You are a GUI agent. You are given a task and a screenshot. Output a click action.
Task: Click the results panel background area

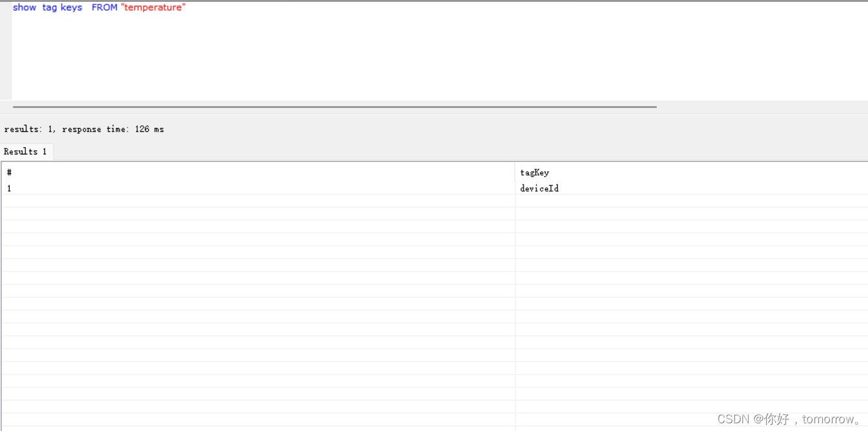pos(258,322)
